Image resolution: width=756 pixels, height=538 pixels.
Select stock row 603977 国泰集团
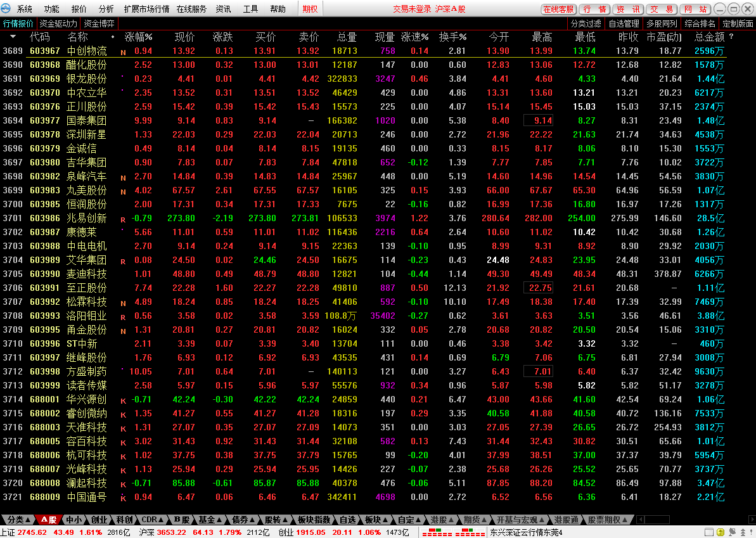(x=364, y=120)
